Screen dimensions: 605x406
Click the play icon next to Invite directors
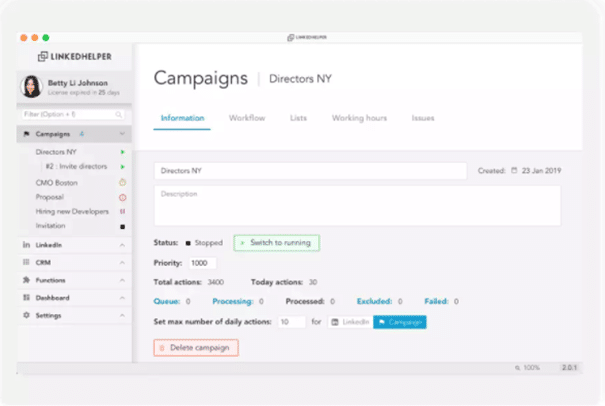(122, 167)
